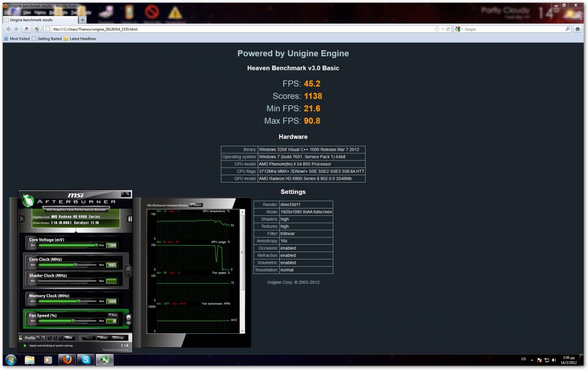Click the search magnifier icon
The width and height of the screenshot is (588, 370).
click(567, 29)
